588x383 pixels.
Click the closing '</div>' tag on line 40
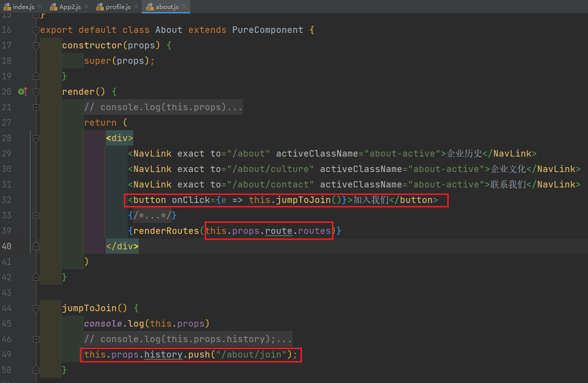pos(122,246)
